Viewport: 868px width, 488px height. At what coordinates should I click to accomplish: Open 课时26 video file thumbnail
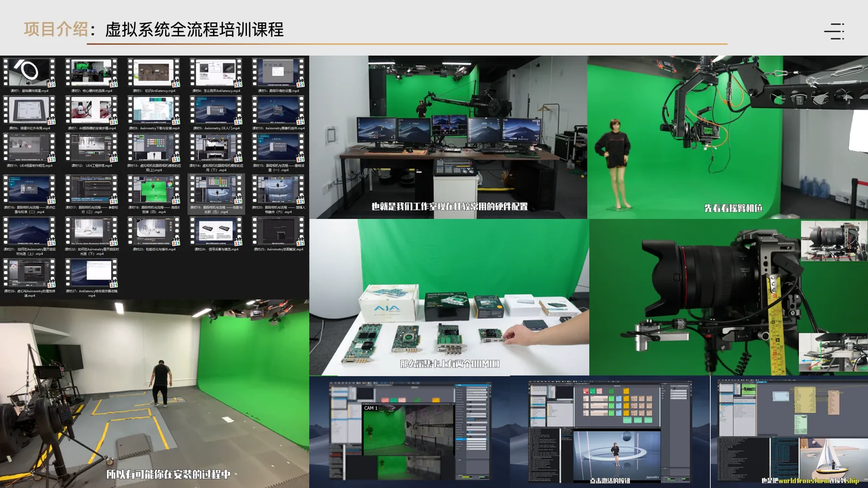[29, 273]
